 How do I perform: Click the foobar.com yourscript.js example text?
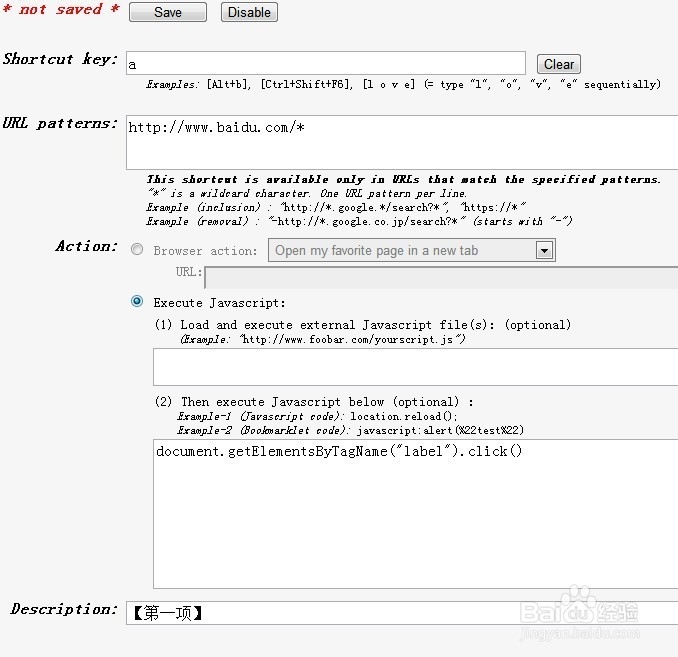coord(323,340)
